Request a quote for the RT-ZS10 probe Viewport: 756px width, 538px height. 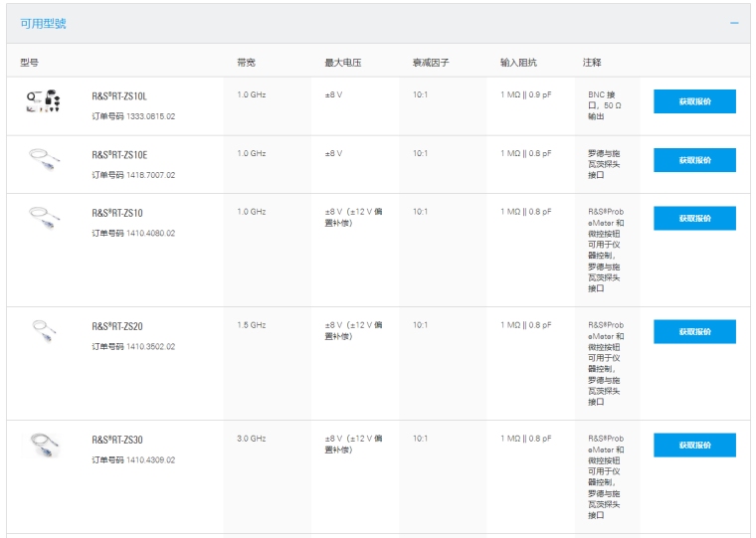click(694, 218)
